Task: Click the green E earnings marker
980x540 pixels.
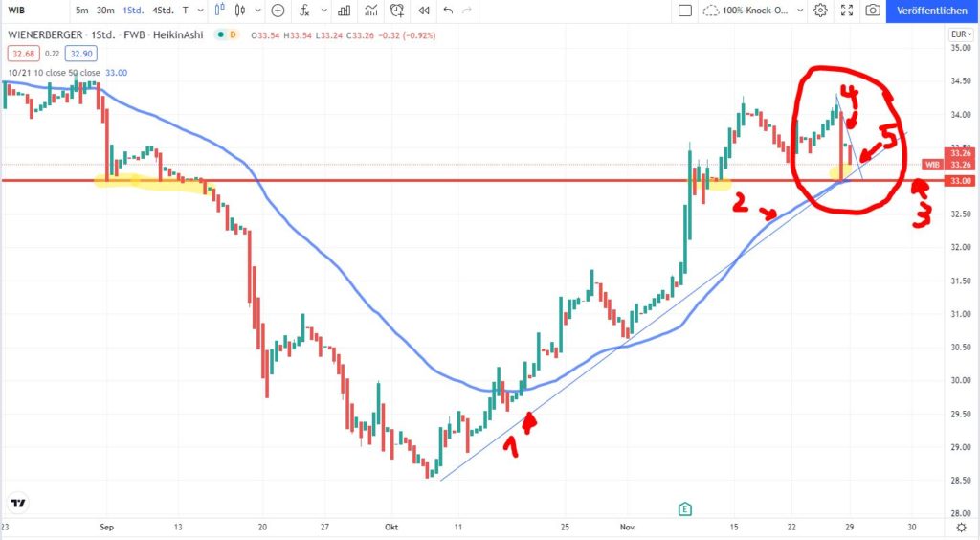Action: (x=685, y=508)
